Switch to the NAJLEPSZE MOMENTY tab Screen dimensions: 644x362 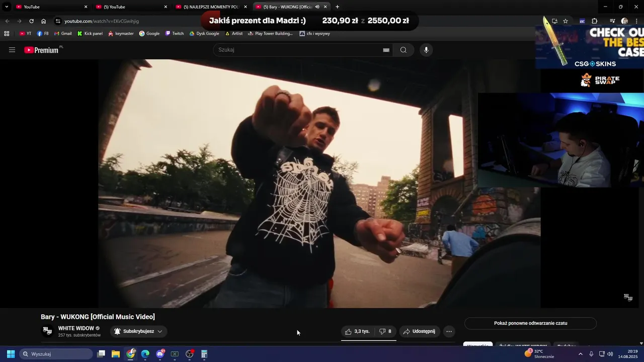tap(211, 7)
